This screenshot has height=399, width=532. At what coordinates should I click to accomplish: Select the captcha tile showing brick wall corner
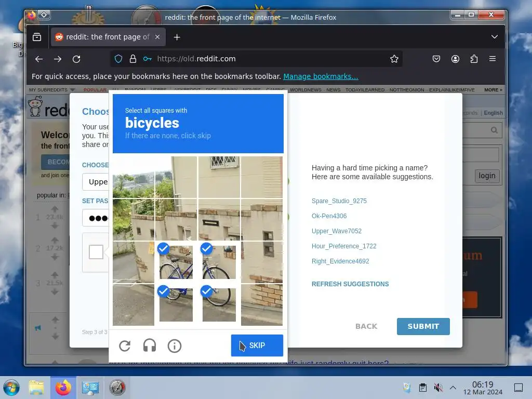pyautogui.click(x=262, y=304)
